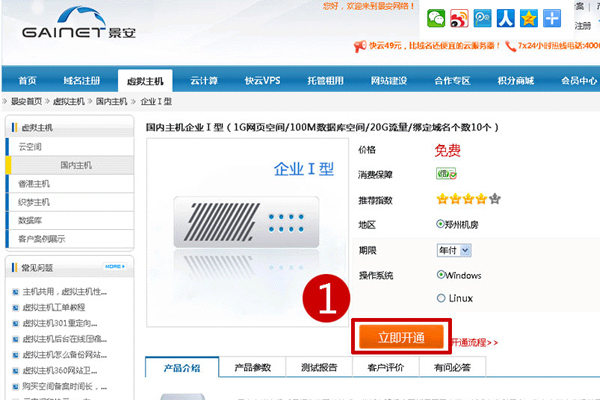
Task: Open FAQ 购买空间备案时间长，...
Action: pos(65,387)
